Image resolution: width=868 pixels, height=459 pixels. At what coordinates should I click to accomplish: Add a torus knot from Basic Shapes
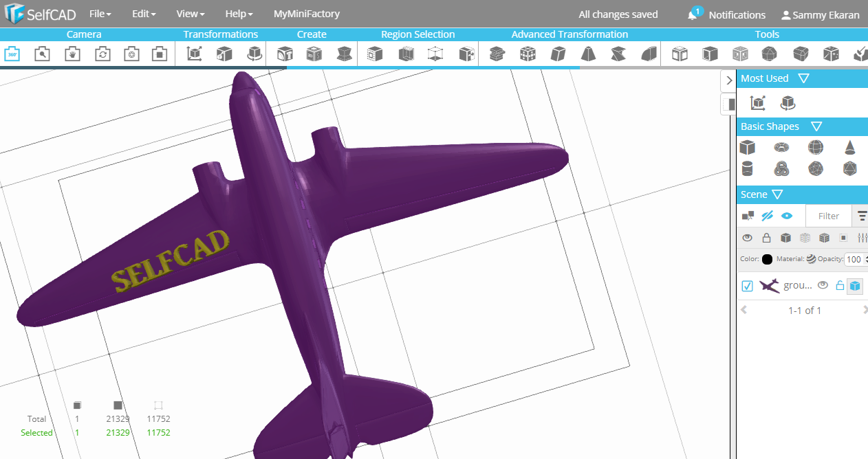(781, 168)
